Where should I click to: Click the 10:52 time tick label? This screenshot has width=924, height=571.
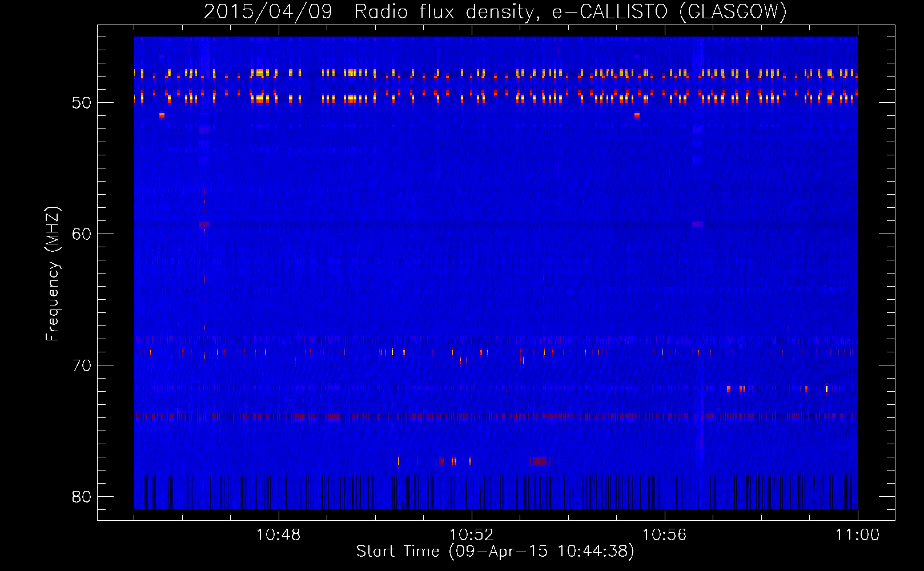tap(472, 535)
